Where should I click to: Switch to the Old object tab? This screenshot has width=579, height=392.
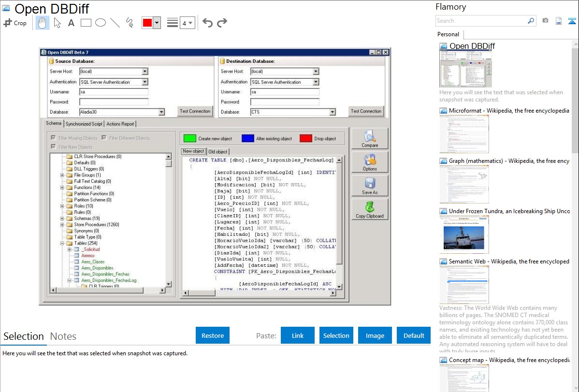click(218, 151)
